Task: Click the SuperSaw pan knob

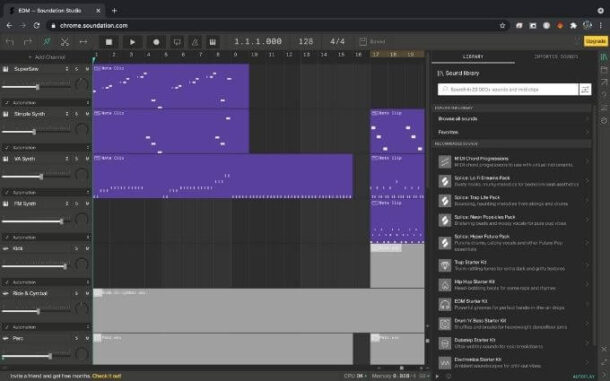Action: [81, 84]
